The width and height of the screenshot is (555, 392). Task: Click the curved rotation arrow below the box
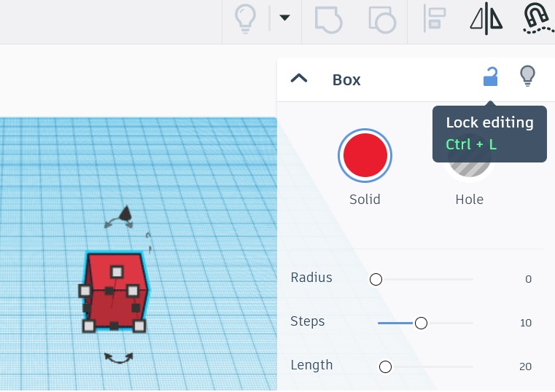pos(118,358)
